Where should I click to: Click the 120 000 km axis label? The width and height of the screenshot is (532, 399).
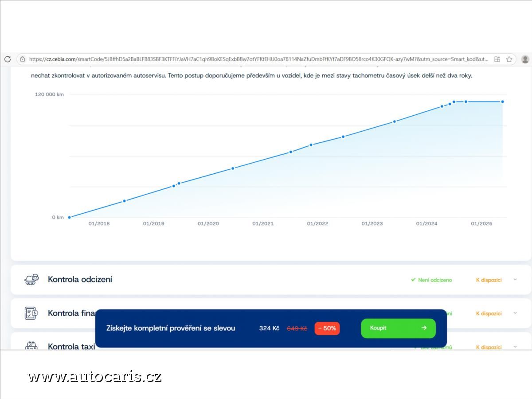point(49,94)
